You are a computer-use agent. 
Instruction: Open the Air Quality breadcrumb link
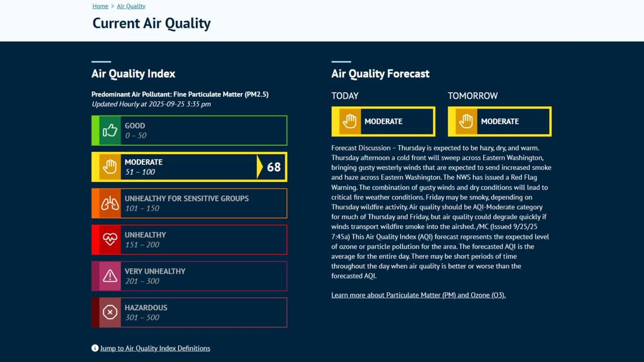(x=131, y=6)
